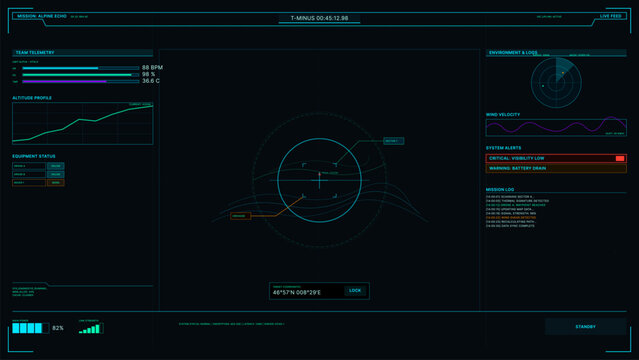The width and height of the screenshot is (639, 360).
Task: Click the WIND VELOCITY heading
Action: coord(503,115)
